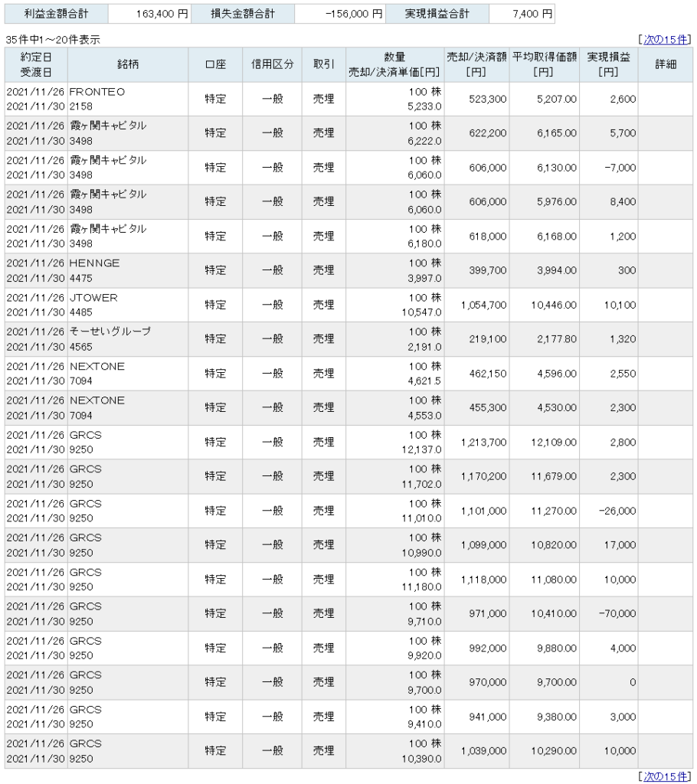Click the 35件中1～20件表示 count text
This screenshot has width=697, height=784.
pos(53,40)
